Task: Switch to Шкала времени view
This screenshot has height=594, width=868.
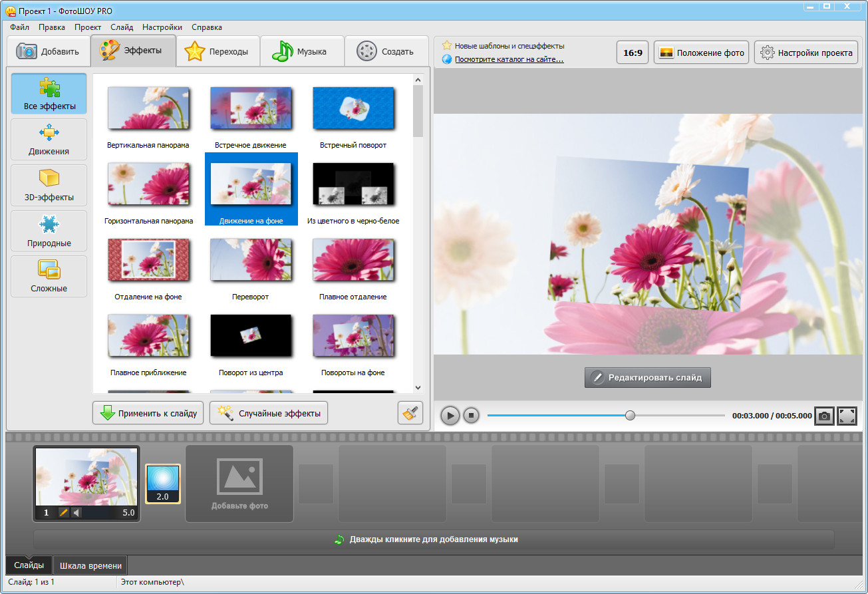Action: (x=90, y=565)
